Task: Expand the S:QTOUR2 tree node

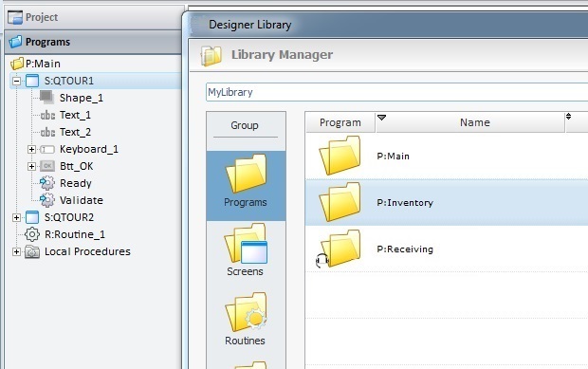Action: point(16,217)
